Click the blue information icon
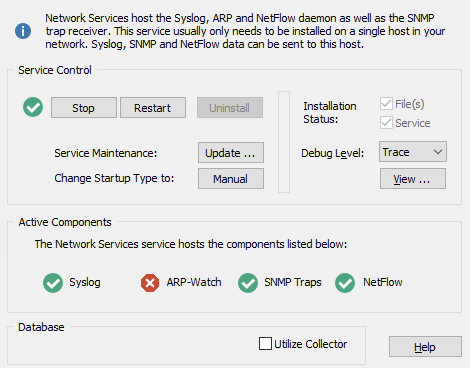This screenshot has height=368, width=470. (23, 31)
